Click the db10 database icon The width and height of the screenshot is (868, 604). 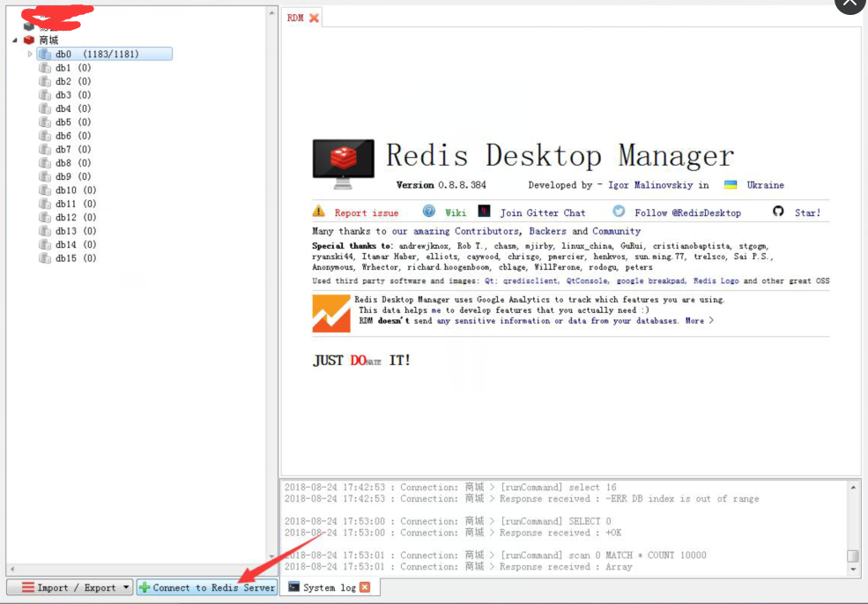click(45, 190)
